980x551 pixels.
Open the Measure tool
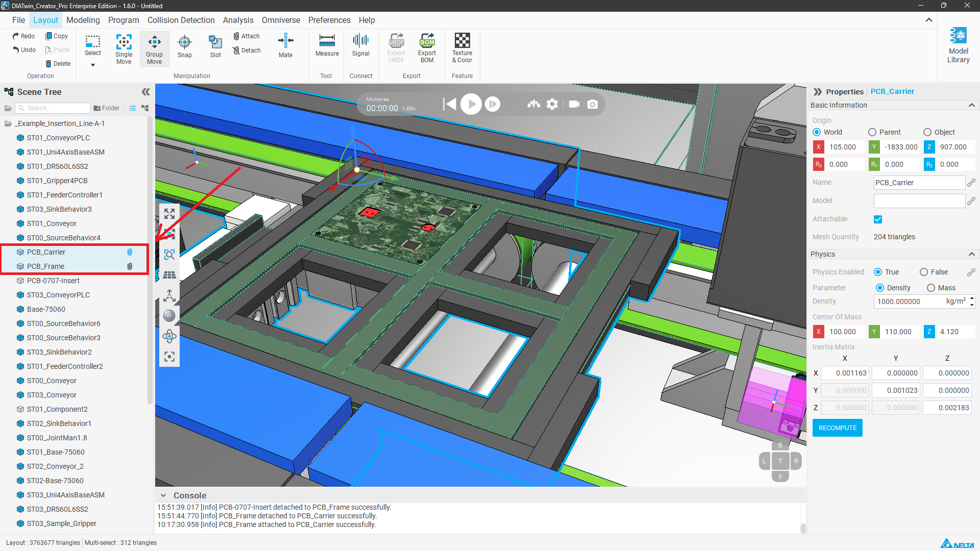(x=327, y=45)
